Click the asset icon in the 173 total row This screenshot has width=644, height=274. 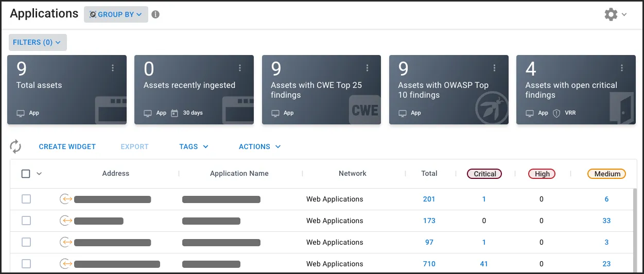(x=66, y=221)
